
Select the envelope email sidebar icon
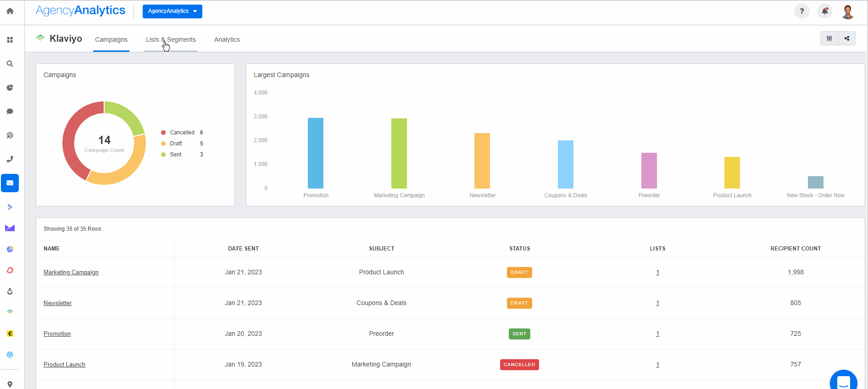[10, 183]
